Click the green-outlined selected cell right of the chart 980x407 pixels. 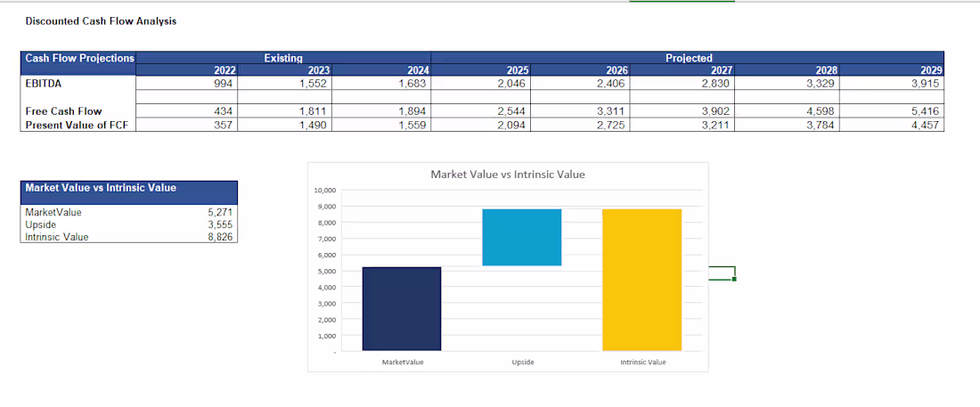pyautogui.click(x=722, y=273)
